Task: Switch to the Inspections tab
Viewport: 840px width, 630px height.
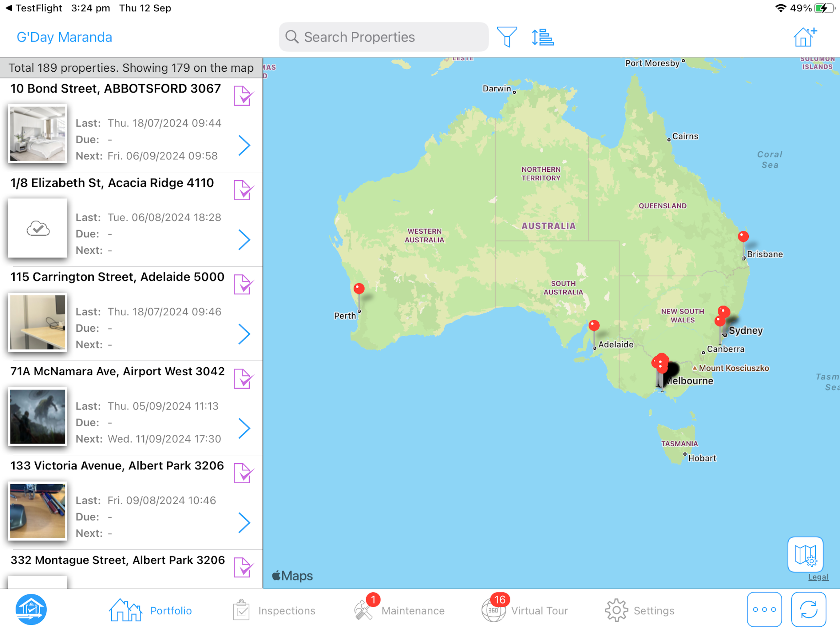Action: tap(274, 610)
